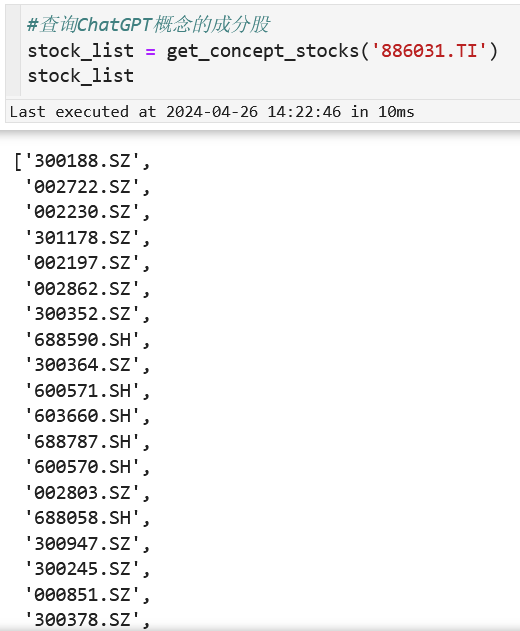Image resolution: width=520 pixels, height=631 pixels.
Task: Click the cell's left gutter bar
Action: [x=13, y=51]
